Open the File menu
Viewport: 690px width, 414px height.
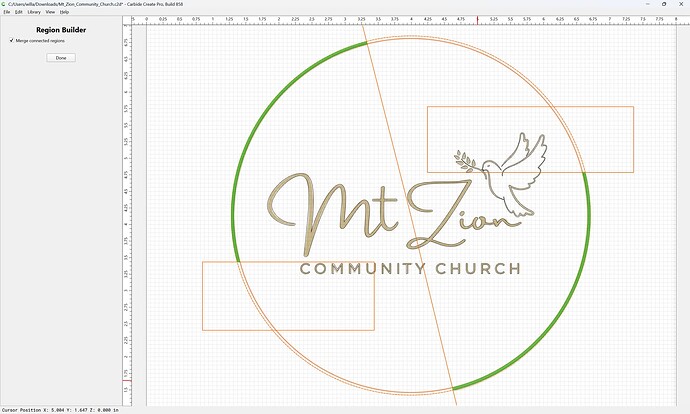point(7,12)
